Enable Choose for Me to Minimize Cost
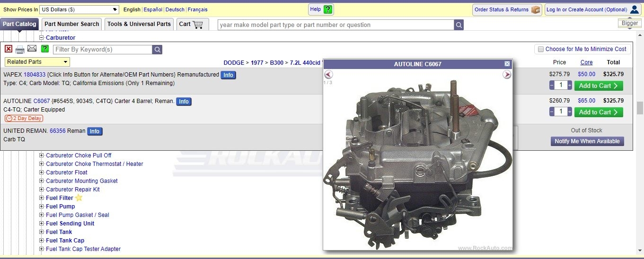644x259 pixels. point(541,49)
